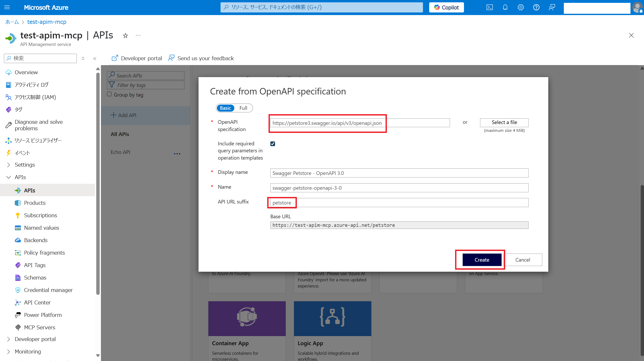644x361 pixels.
Task: Select Echo API in the list
Action: tap(120, 152)
